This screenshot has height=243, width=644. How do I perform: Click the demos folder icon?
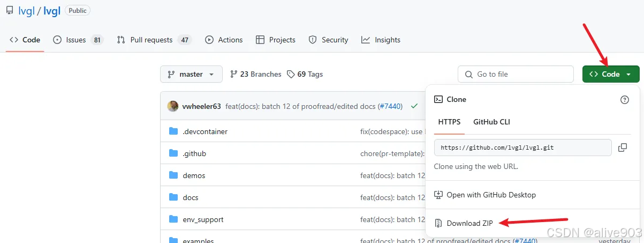173,175
